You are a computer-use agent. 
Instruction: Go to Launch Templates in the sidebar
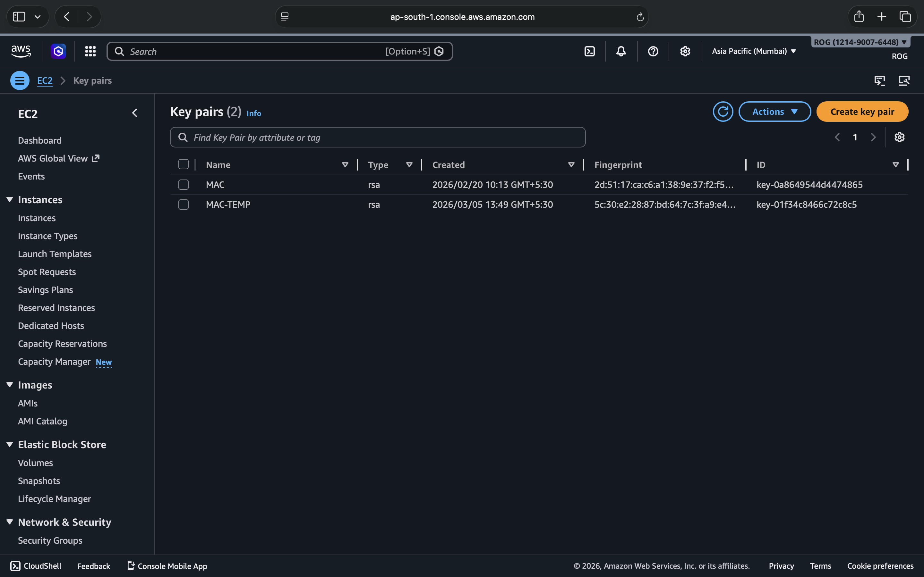55,254
